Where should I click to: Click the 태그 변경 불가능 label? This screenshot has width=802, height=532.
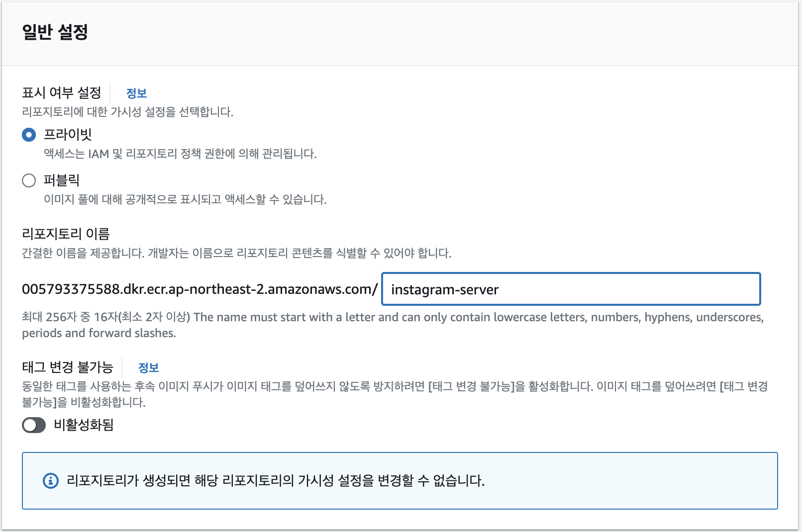(x=68, y=367)
